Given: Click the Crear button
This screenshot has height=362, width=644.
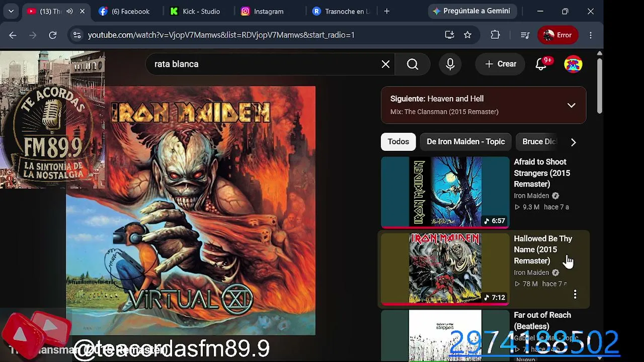Looking at the screenshot, I should [500, 64].
